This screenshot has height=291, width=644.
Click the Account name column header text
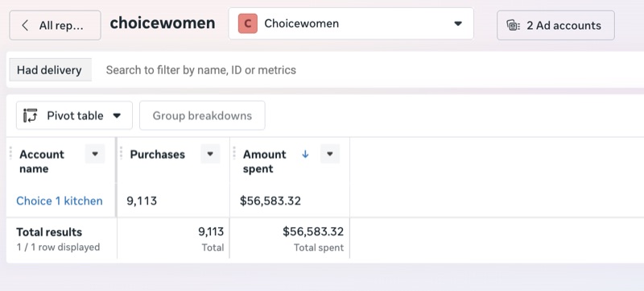point(42,161)
